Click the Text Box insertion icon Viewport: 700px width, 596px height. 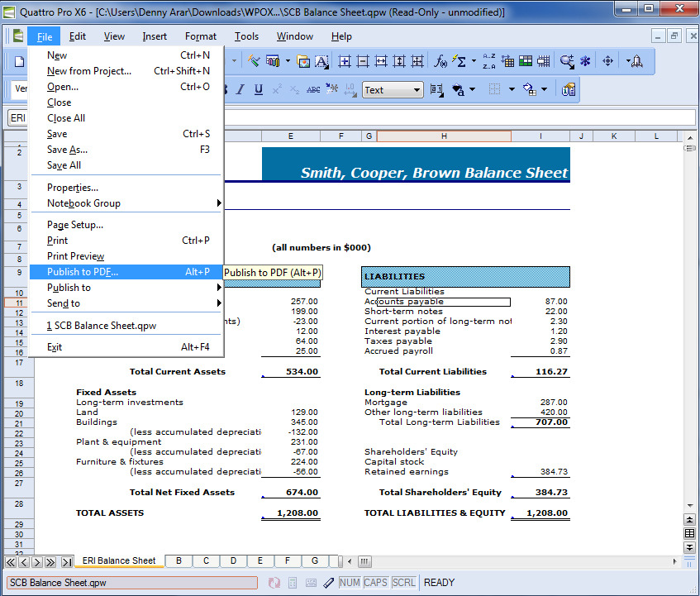(321, 61)
